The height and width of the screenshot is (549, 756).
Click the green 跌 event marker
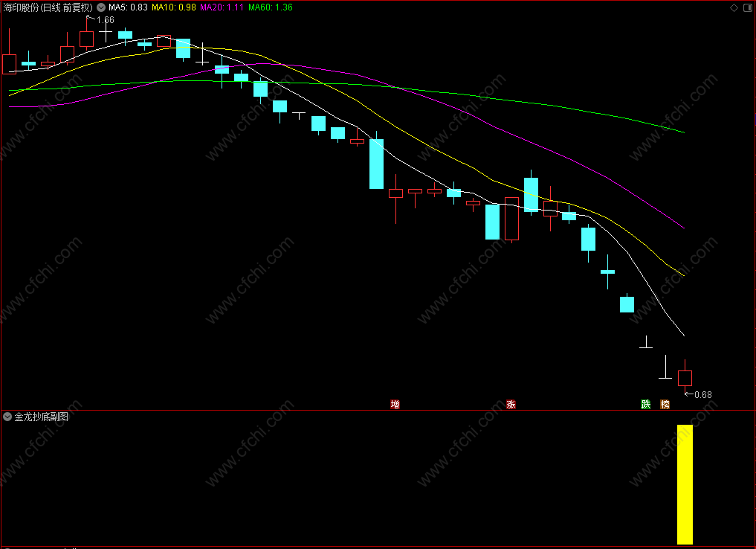coord(645,404)
